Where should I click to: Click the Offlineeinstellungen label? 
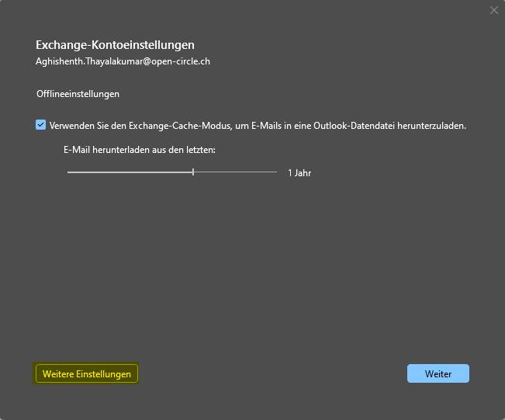[78, 94]
